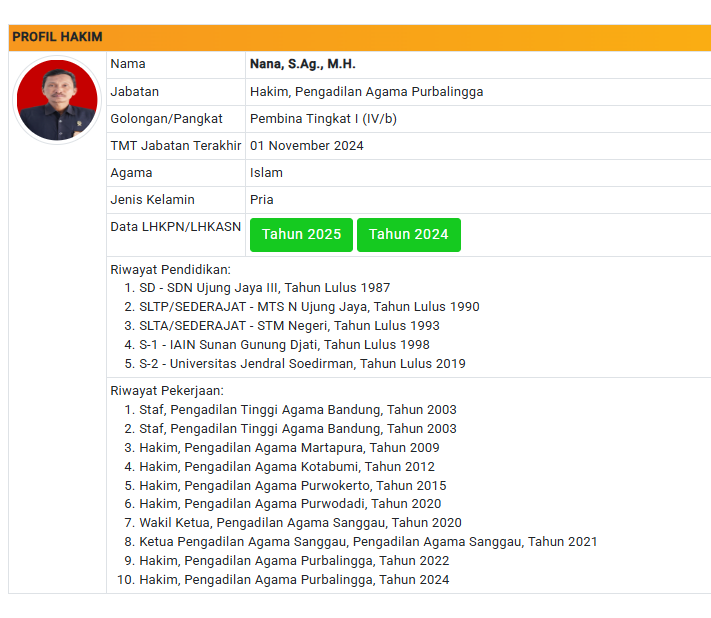The width and height of the screenshot is (711, 618).
Task: Click the Riwayat Pendidikan heading
Action: click(x=170, y=269)
